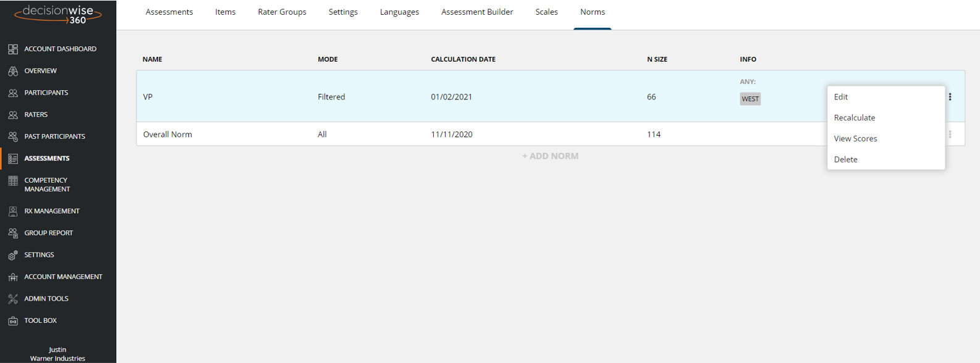
Task: Switch to the Languages tab
Action: coord(399,12)
